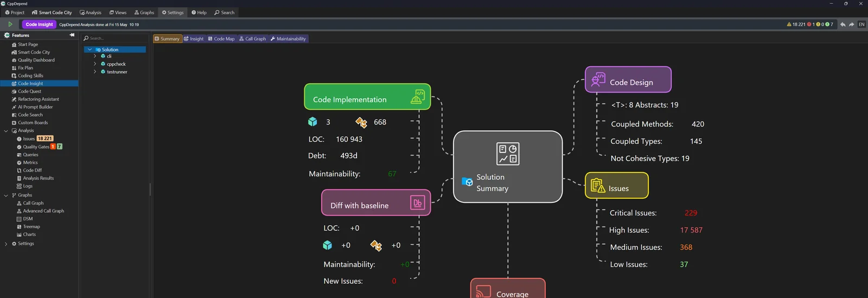Switch to the Maintainability tab

(x=288, y=39)
